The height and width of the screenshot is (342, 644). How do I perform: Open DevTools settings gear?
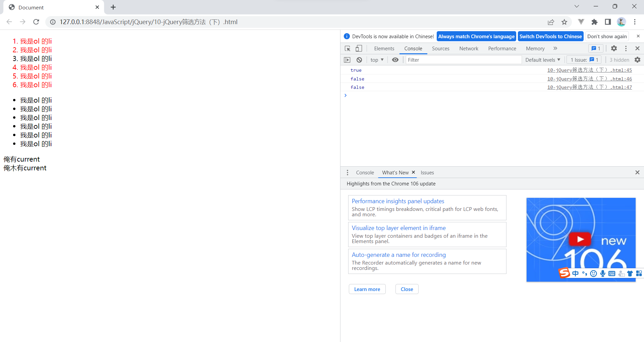(614, 48)
